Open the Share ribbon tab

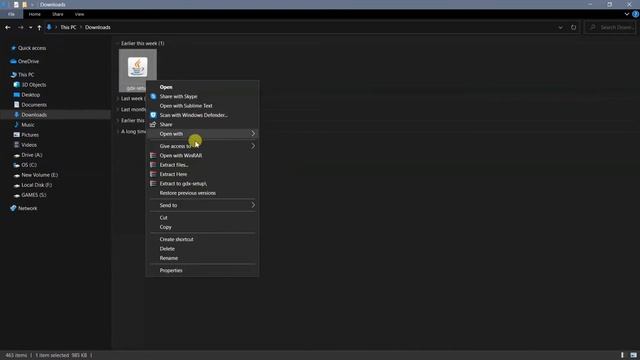[58, 14]
